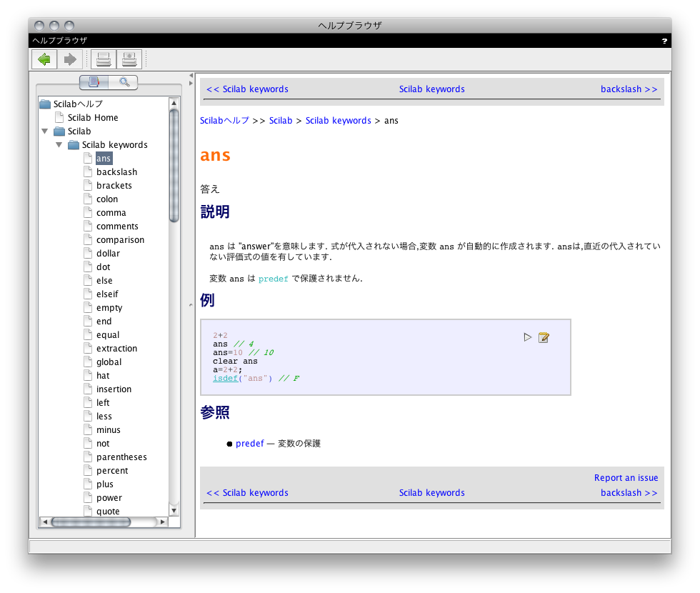
Task: Open the backslash page in the tree
Action: 116,172
